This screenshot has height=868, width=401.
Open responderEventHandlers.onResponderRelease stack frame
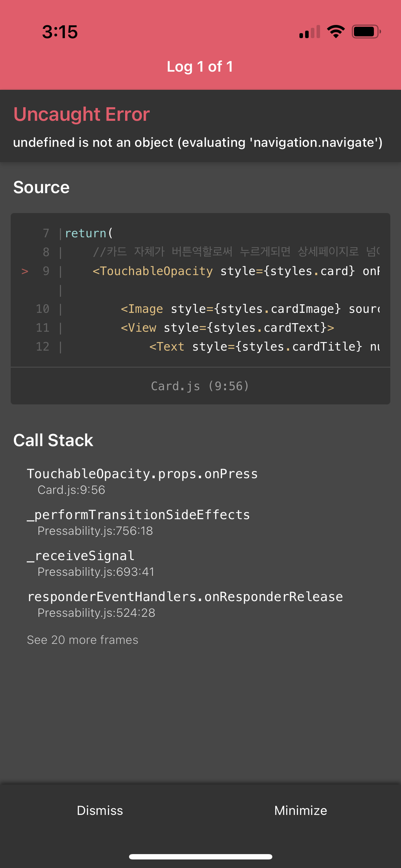185,604
